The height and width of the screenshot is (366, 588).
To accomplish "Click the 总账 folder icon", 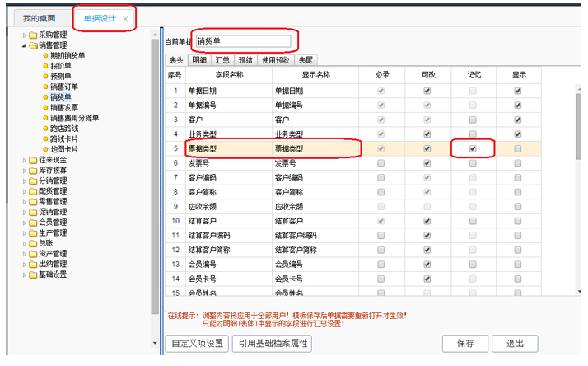I will tap(33, 244).
